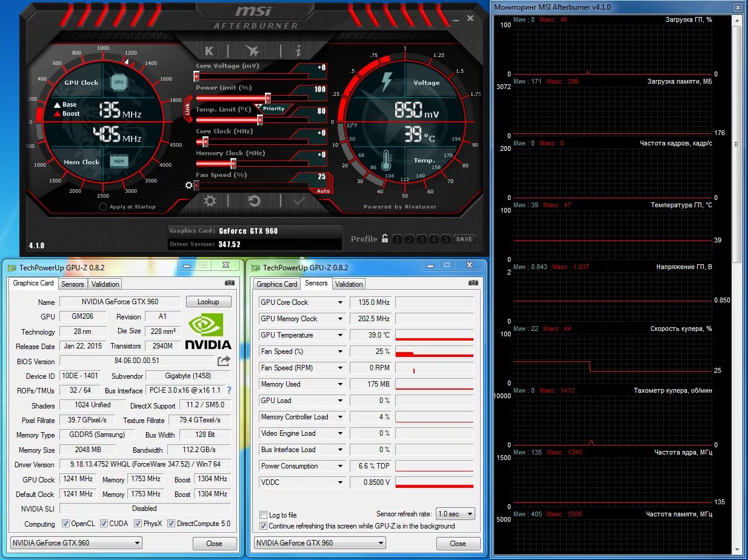Select profile slot 3
748x560 pixels.
[x=421, y=239]
